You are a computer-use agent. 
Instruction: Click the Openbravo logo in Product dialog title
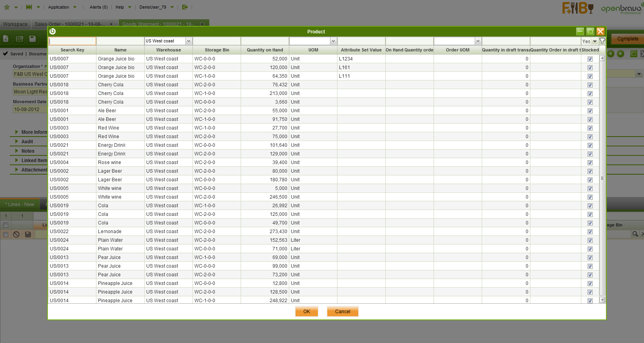pyautogui.click(x=53, y=31)
